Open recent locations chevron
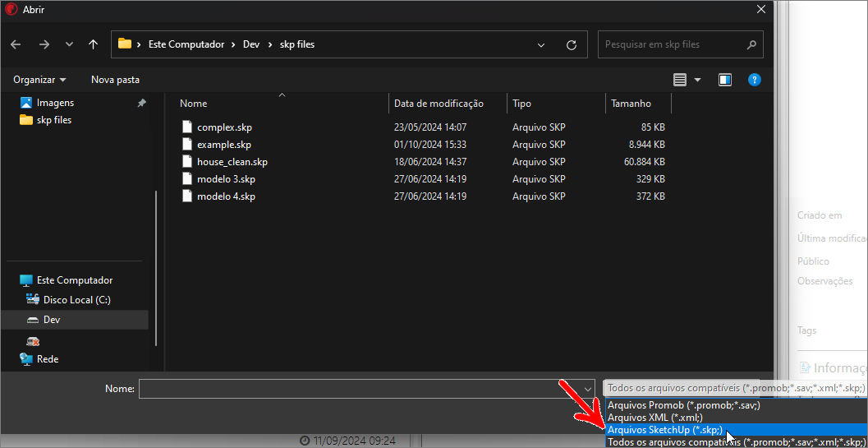Screen dimensions: 868x448 point(69,45)
